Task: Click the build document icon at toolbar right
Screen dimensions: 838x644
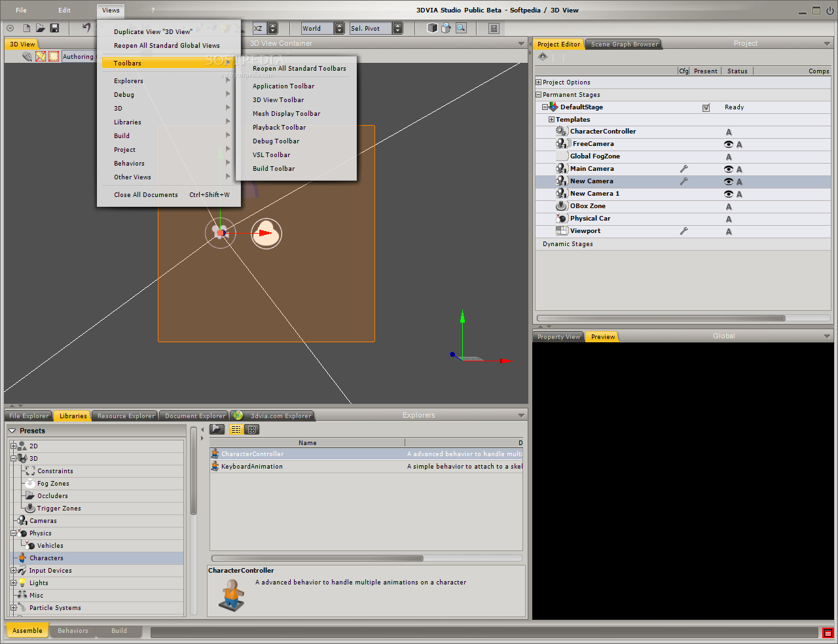Action: 494,28
